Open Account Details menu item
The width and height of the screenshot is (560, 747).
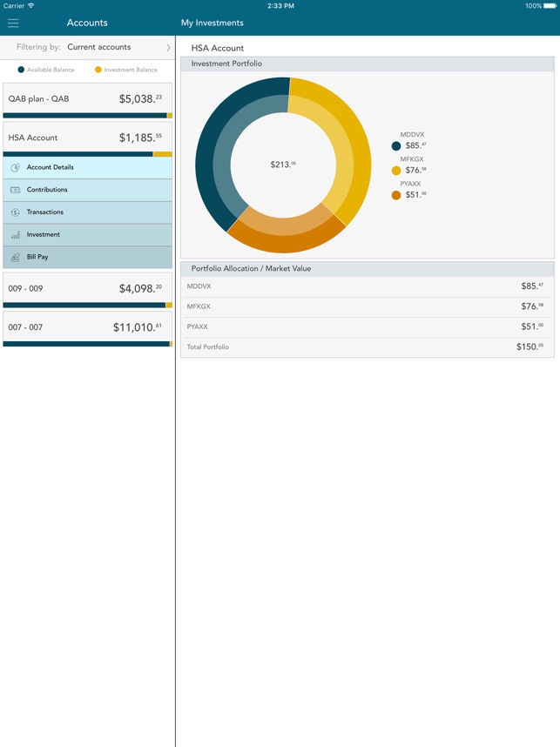click(88, 167)
